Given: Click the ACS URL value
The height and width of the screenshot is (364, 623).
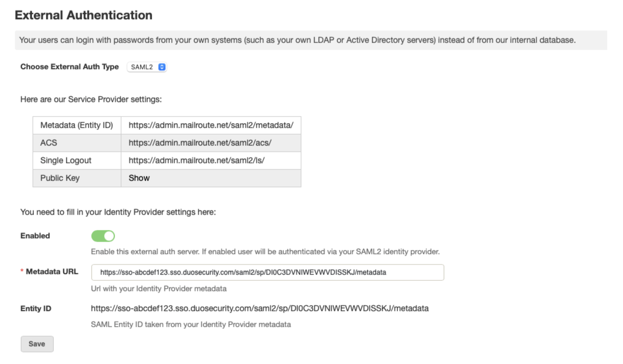Looking at the screenshot, I should (200, 143).
